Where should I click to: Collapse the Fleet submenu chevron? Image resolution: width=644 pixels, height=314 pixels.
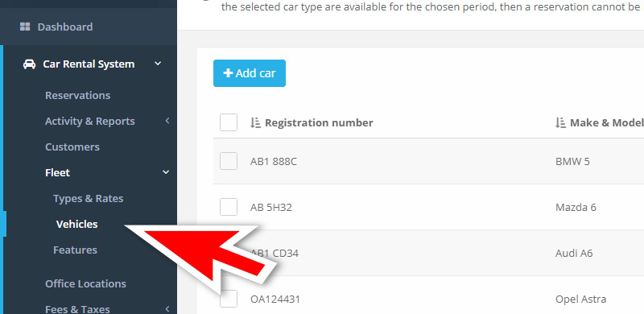[166, 172]
